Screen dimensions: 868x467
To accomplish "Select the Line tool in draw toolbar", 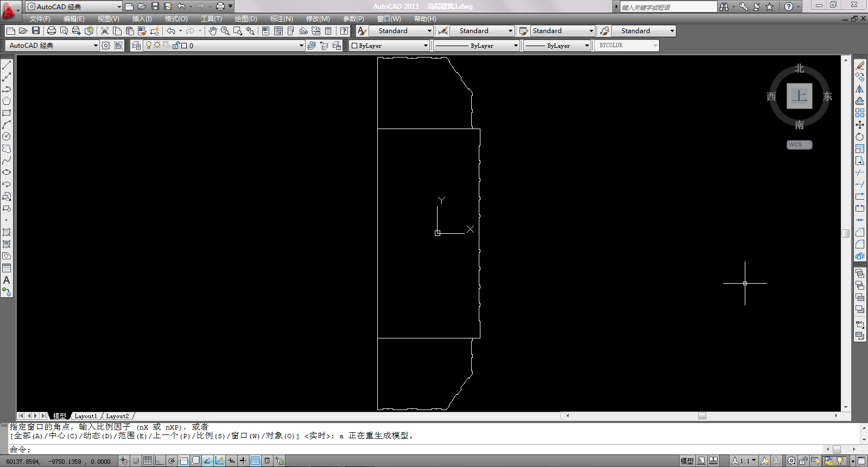I will (7, 65).
